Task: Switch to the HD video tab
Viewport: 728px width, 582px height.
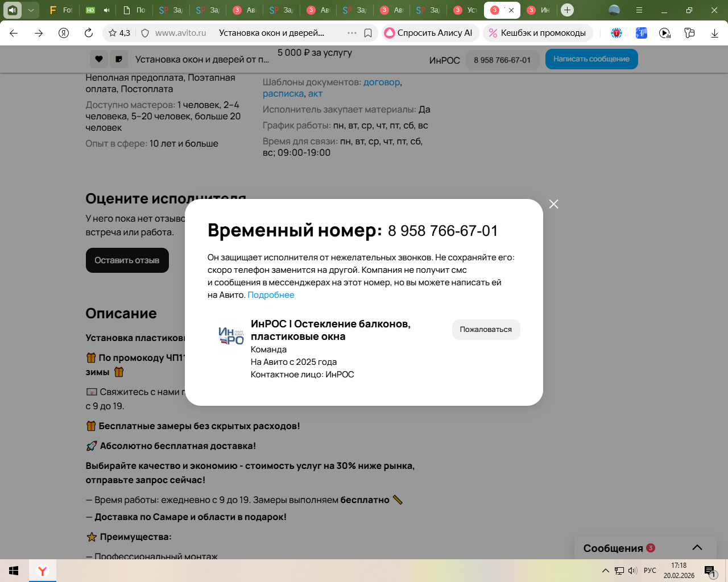Action: point(90,10)
